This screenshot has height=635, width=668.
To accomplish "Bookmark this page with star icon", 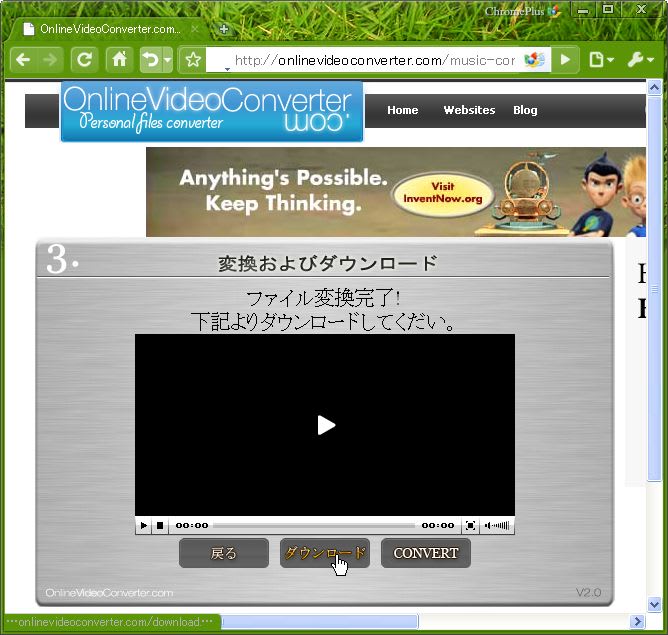I will (193, 60).
